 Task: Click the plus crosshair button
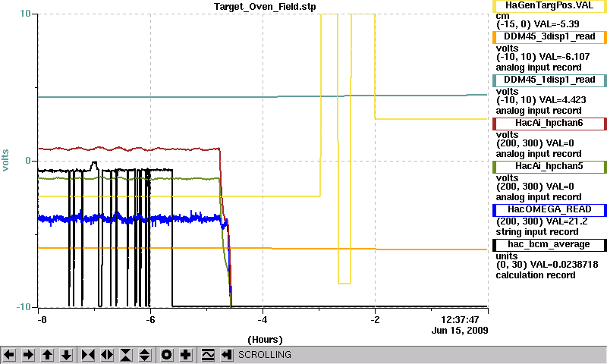coord(186,354)
